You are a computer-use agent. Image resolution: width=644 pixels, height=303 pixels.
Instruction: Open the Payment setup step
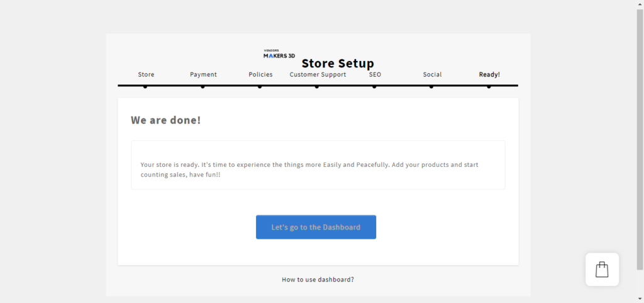click(203, 74)
